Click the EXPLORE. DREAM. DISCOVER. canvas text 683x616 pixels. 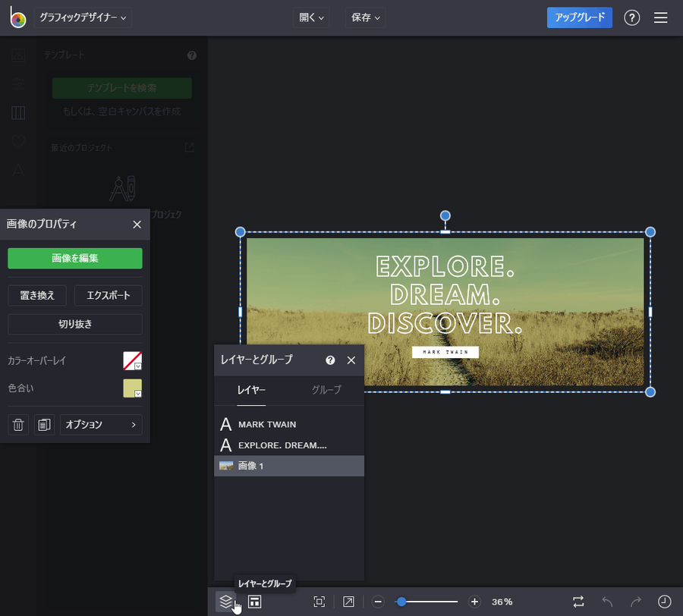[x=445, y=295]
